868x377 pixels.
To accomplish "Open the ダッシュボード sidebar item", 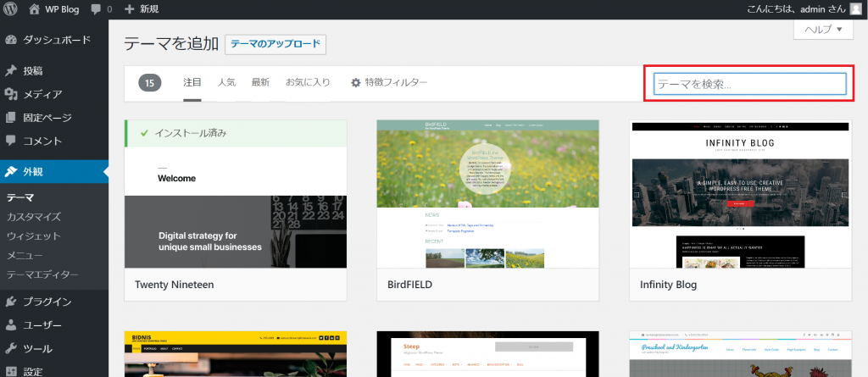I will click(55, 40).
